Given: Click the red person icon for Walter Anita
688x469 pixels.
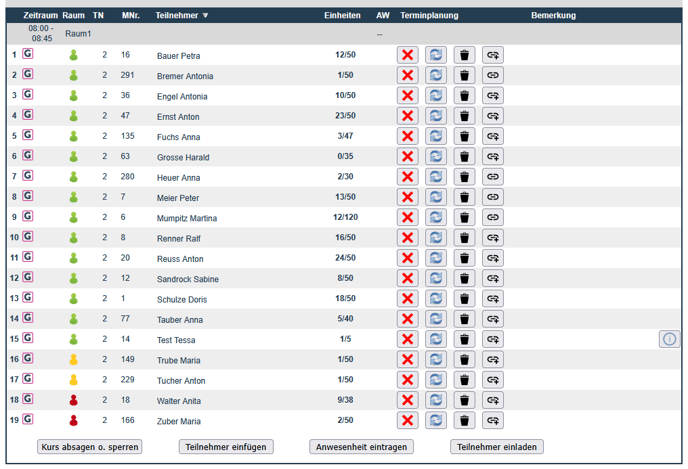Looking at the screenshot, I should pos(73,400).
